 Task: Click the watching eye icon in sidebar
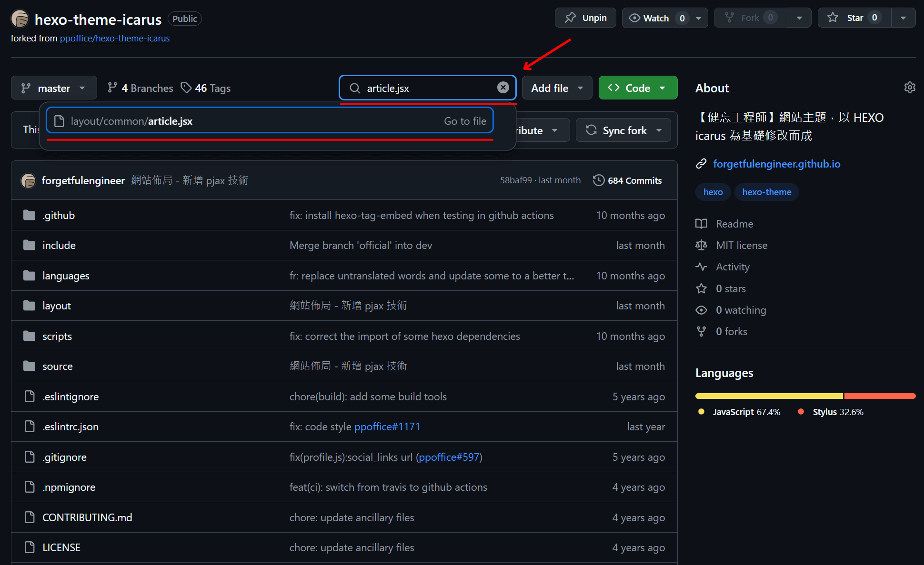point(701,310)
